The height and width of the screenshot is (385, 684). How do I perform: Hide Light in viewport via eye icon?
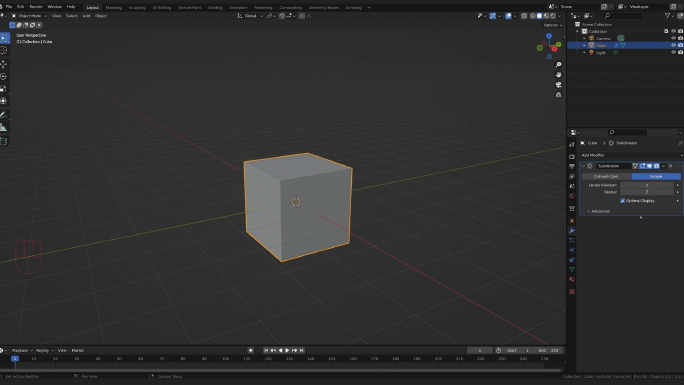[x=674, y=52]
